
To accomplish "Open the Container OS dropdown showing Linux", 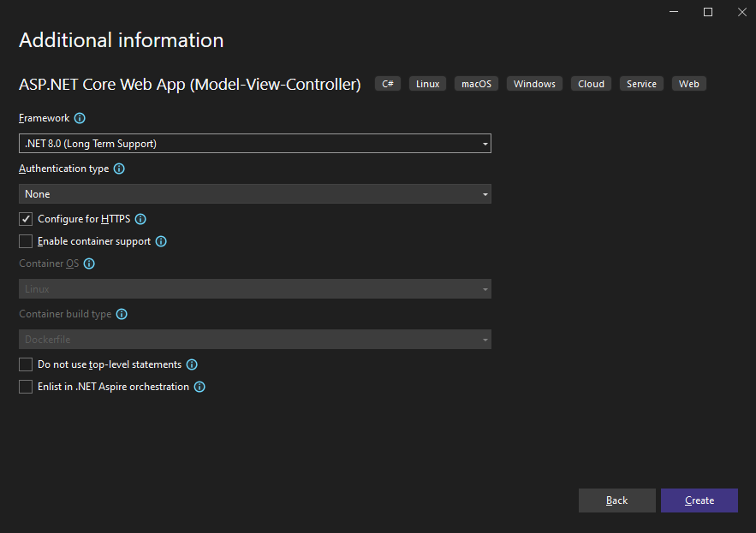I will coord(254,289).
